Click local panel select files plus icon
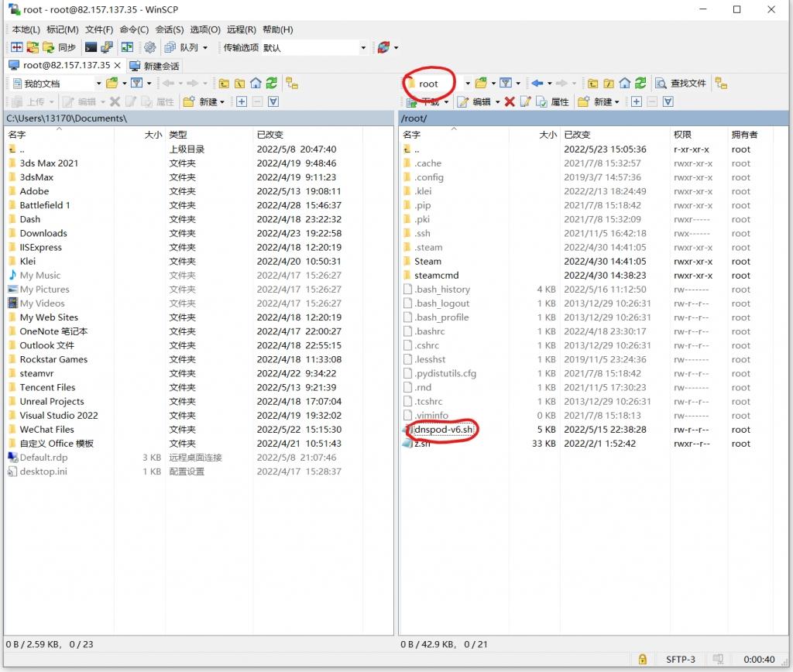793x672 pixels. [242, 101]
